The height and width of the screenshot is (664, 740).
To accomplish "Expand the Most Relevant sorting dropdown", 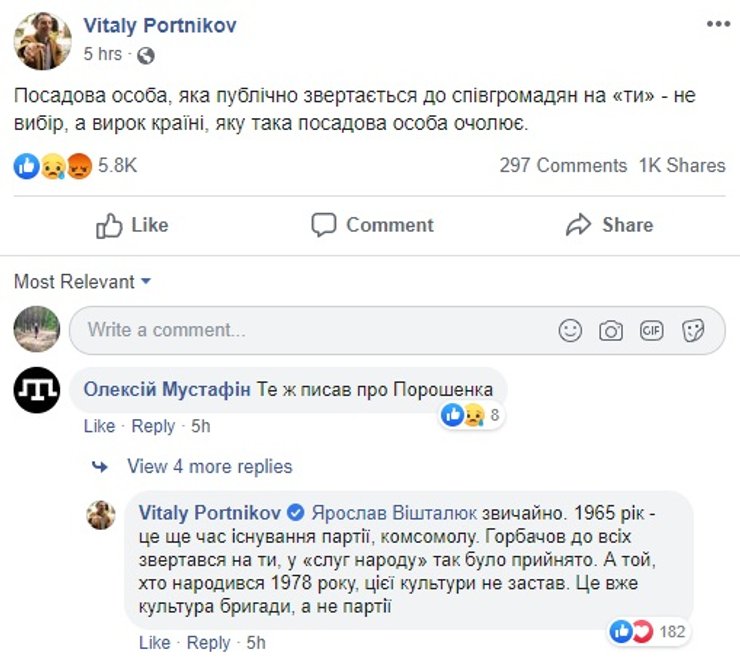I will tap(82, 282).
